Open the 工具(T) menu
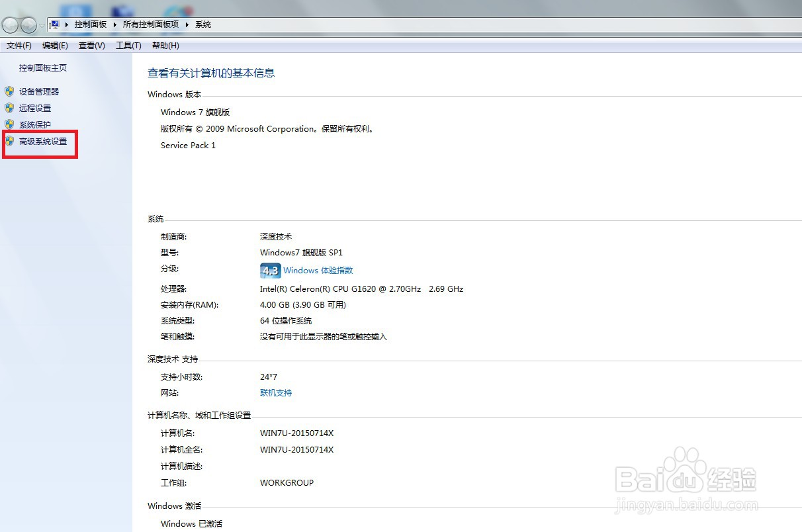The width and height of the screenshot is (802, 532). click(128, 46)
